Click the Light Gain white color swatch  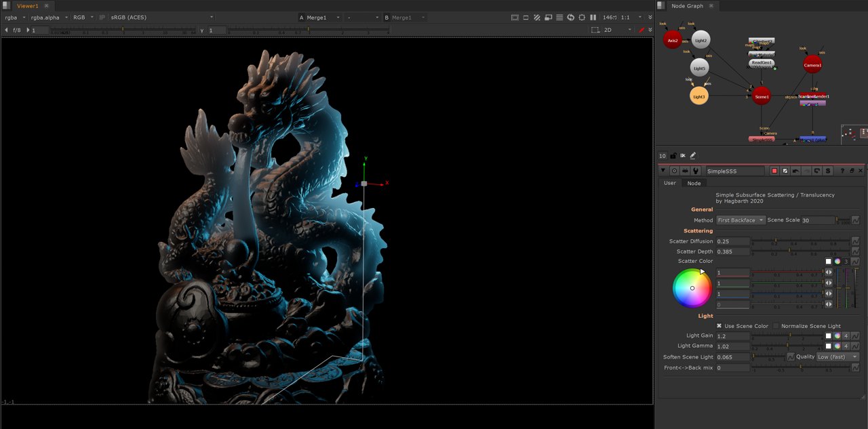828,335
